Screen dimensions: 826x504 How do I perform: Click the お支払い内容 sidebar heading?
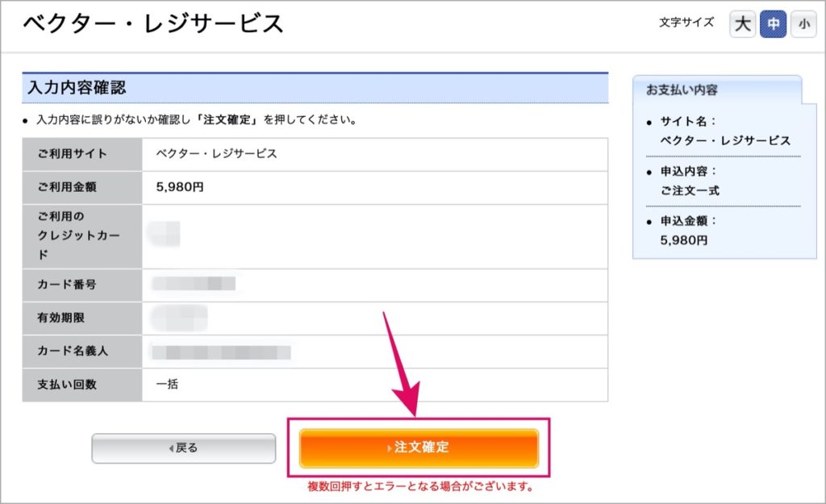pyautogui.click(x=682, y=90)
